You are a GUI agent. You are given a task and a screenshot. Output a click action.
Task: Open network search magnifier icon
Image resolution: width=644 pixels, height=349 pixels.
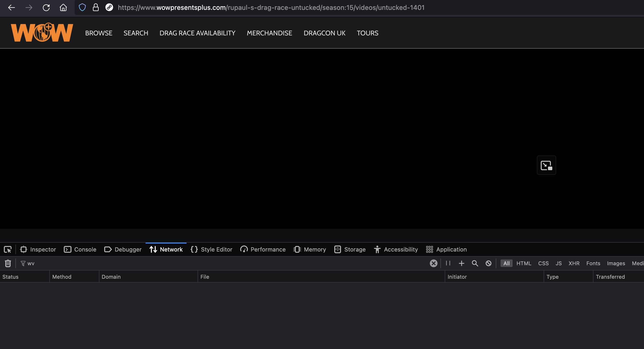pos(475,263)
